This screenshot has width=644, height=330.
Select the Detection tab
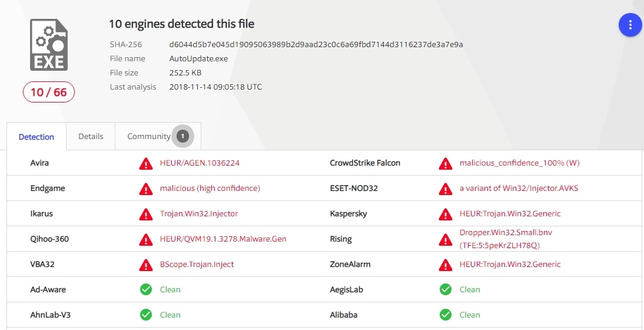click(x=36, y=137)
